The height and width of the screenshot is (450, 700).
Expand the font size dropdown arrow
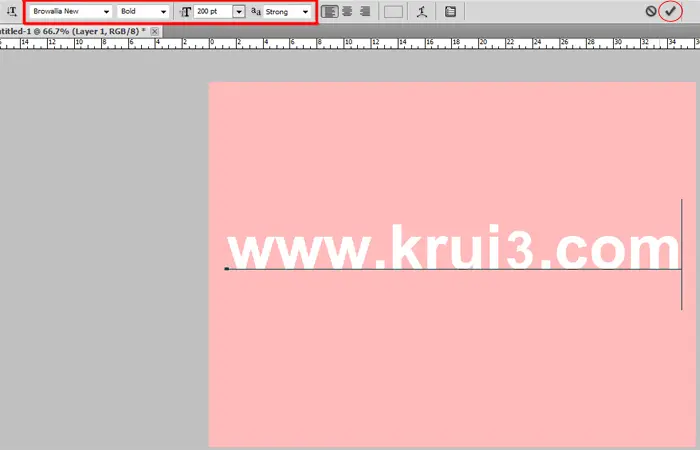[x=238, y=12]
